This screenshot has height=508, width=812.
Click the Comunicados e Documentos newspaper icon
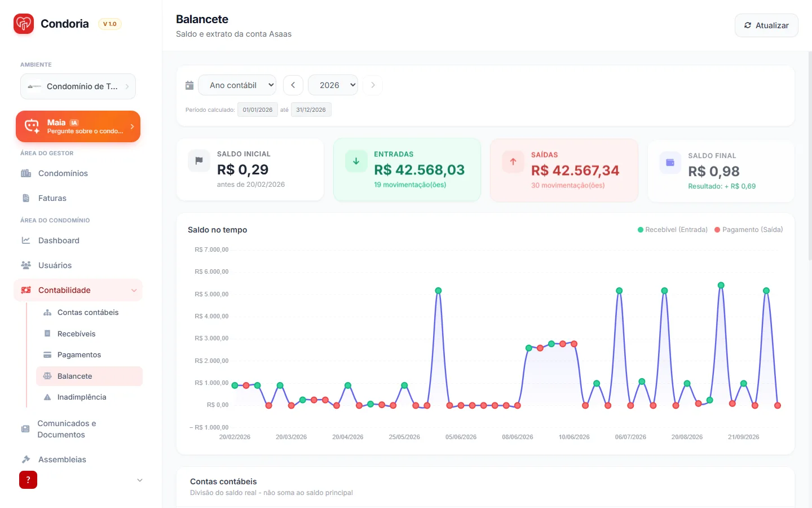tap(25, 429)
